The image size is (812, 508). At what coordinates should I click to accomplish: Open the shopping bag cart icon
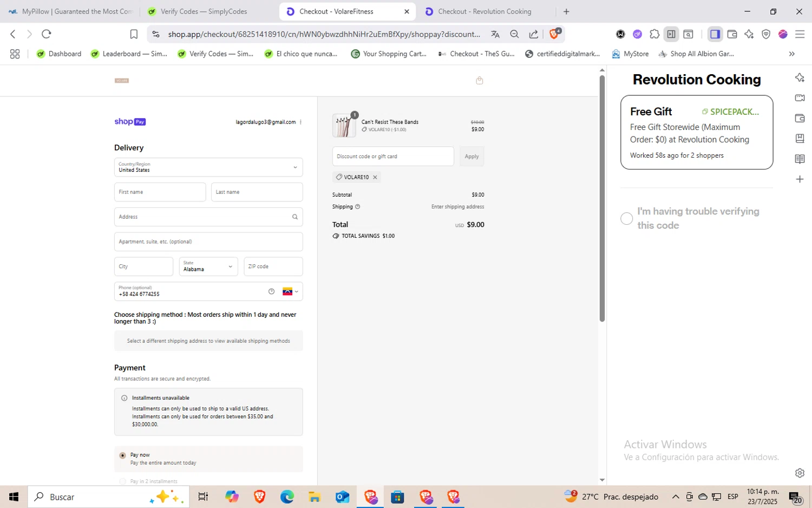(x=479, y=81)
